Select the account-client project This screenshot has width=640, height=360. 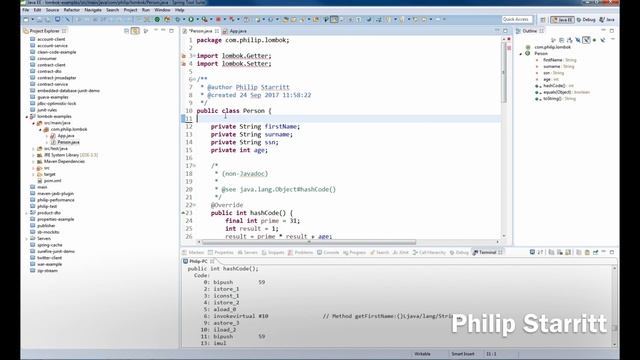[x=51, y=39]
